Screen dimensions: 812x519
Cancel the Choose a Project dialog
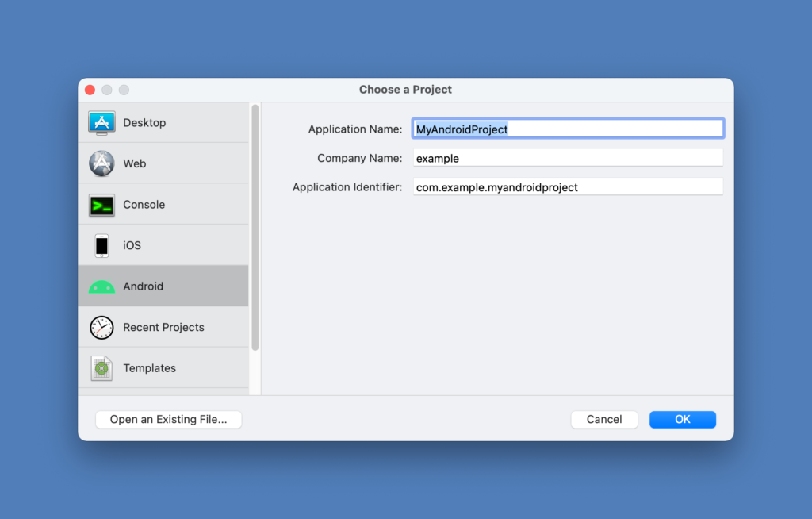[x=604, y=420]
